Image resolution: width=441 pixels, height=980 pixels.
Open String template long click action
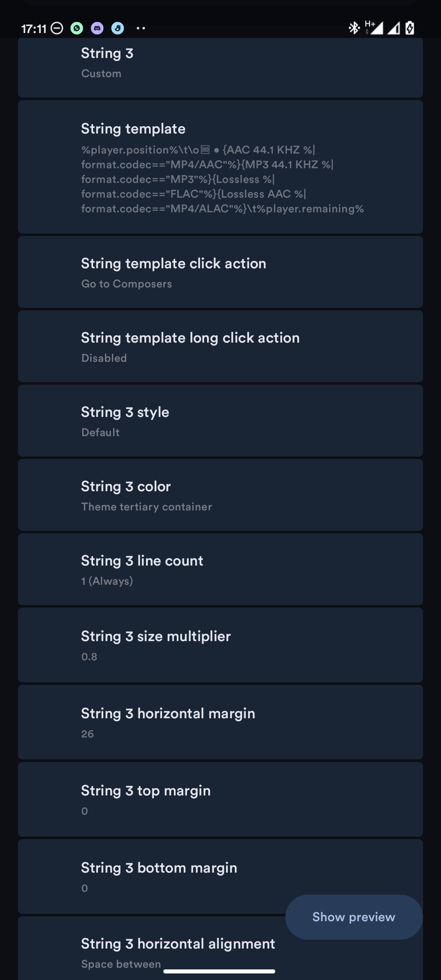220,347
